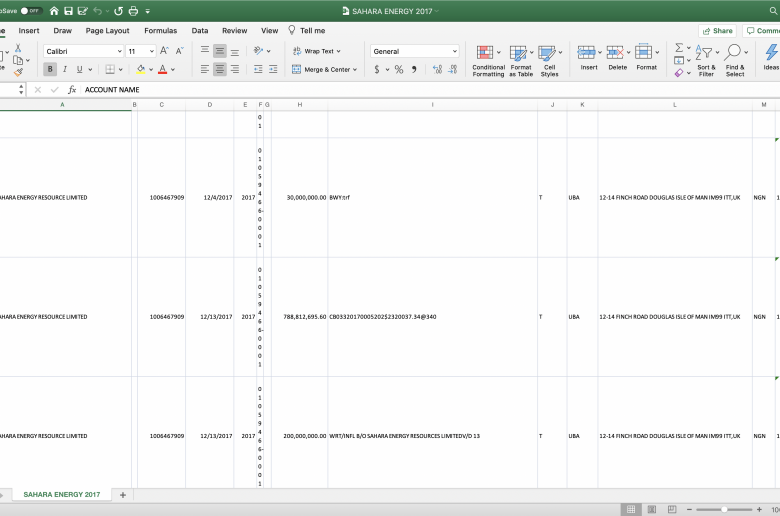Click the Search magnifier in title bar
Screen dimensions: 780x516
(x=773, y=11)
